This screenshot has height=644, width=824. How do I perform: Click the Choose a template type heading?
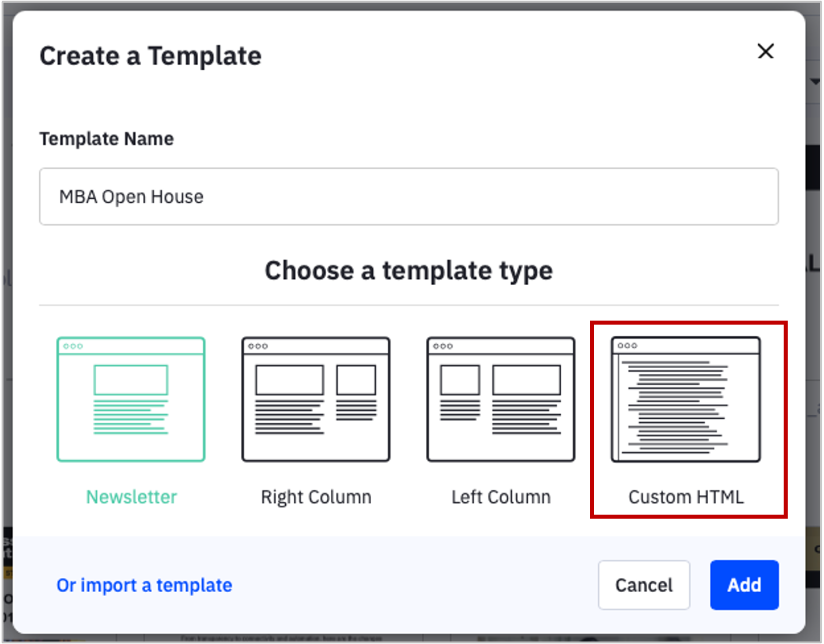coord(409,271)
